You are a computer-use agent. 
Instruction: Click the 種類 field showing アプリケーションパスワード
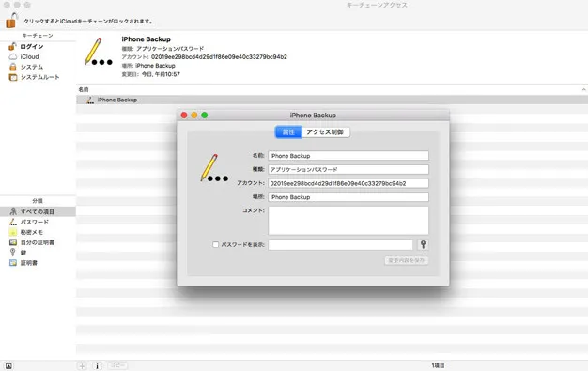pyautogui.click(x=348, y=170)
